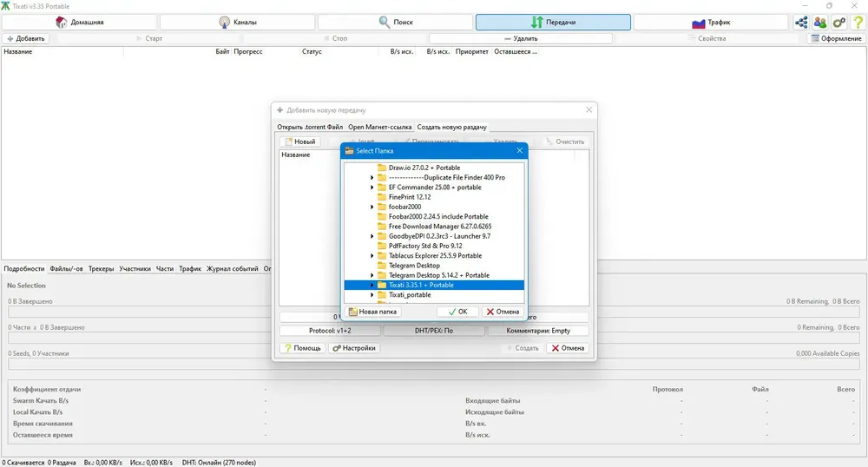Open the Поиск search section
868x467 pixels.
click(x=395, y=22)
